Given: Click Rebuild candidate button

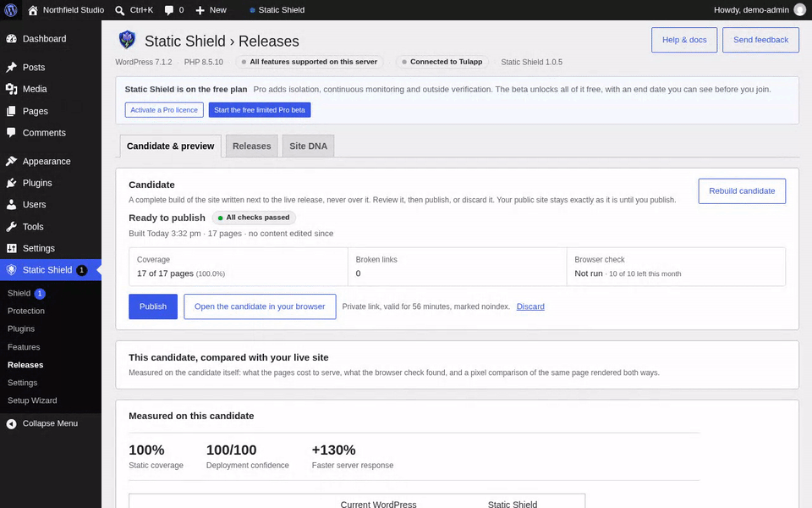Looking at the screenshot, I should 742,190.
